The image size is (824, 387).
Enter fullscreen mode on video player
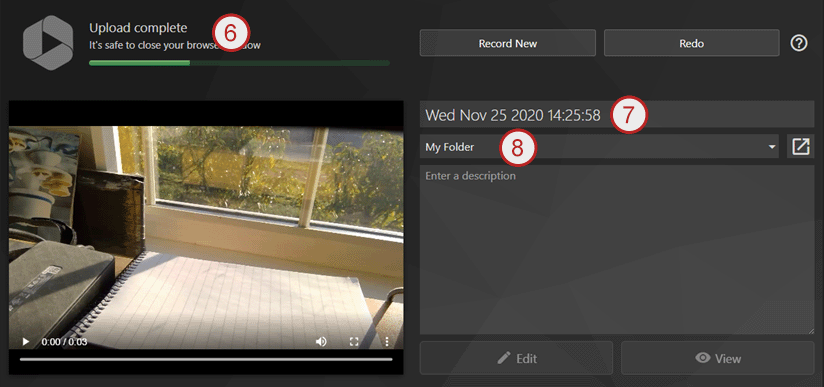354,342
